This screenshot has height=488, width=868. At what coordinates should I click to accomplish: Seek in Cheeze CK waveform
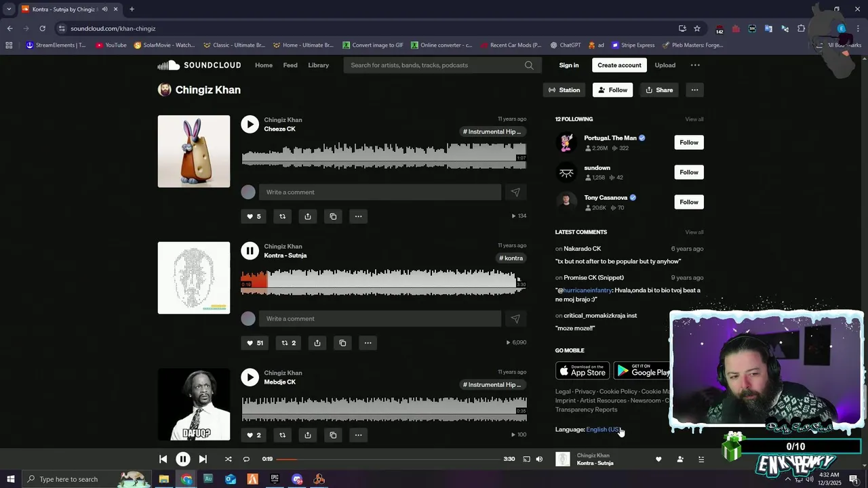[x=384, y=155]
